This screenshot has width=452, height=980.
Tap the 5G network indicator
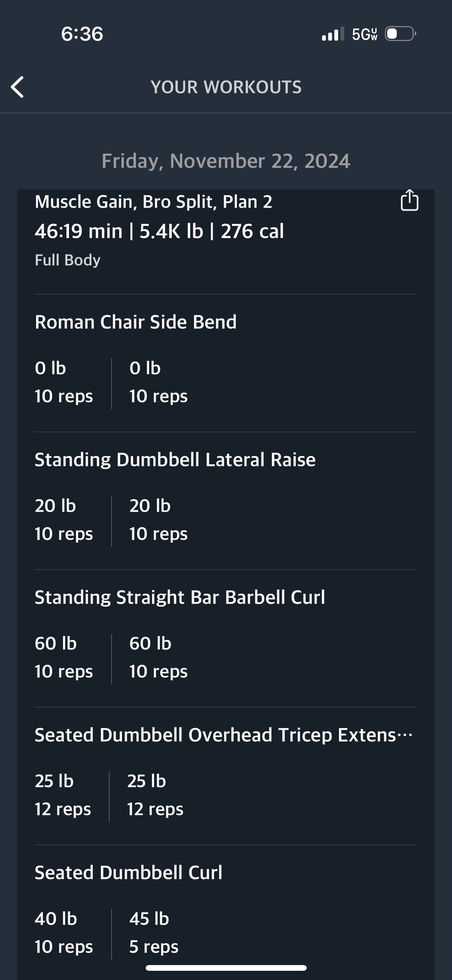click(364, 34)
